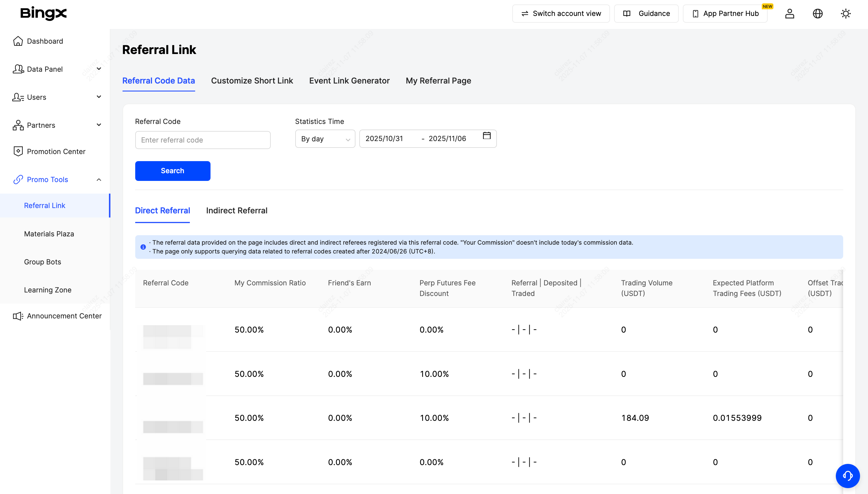The image size is (868, 494).
Task: Click the Announcement Center megaphone icon
Action: click(x=18, y=316)
